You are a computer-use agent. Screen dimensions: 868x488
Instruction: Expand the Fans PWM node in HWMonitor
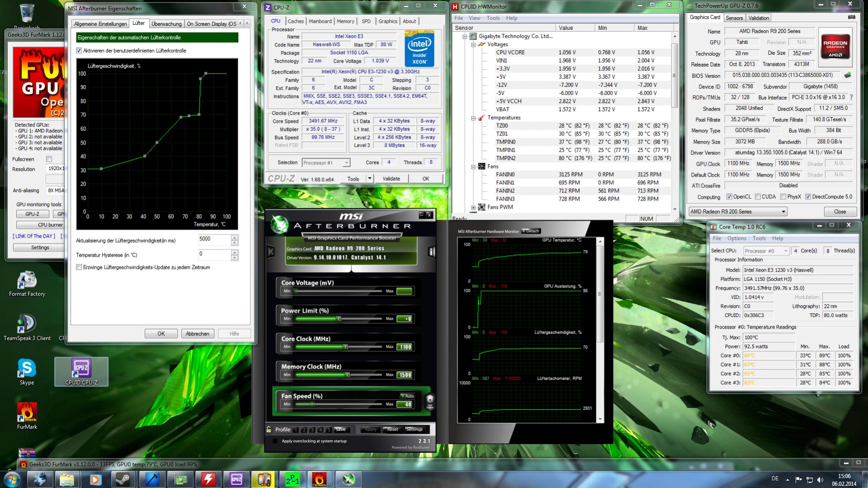click(473, 207)
